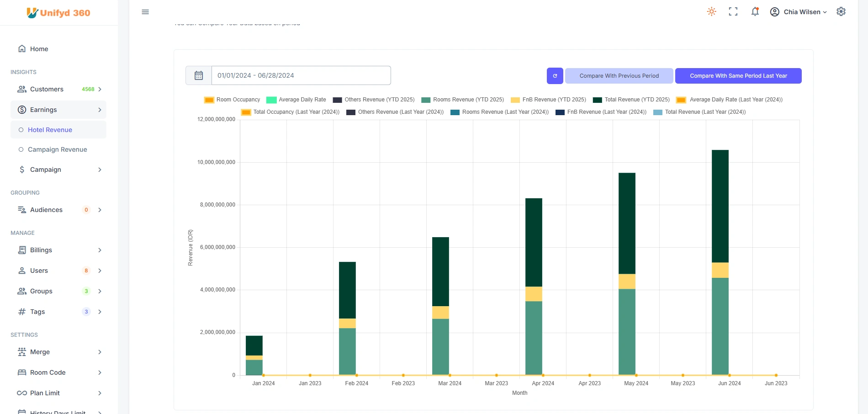Open the notifications bell

755,12
